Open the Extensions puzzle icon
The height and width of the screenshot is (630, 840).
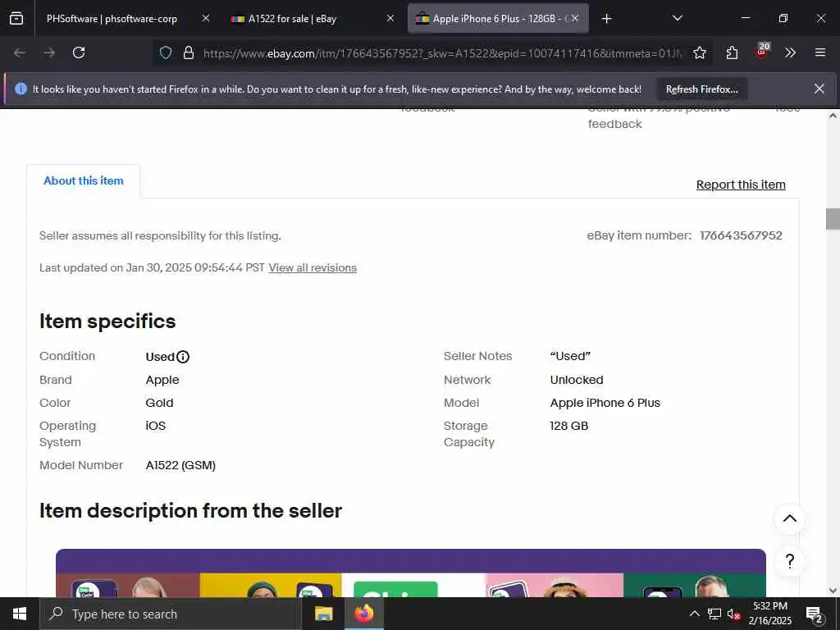point(732,52)
